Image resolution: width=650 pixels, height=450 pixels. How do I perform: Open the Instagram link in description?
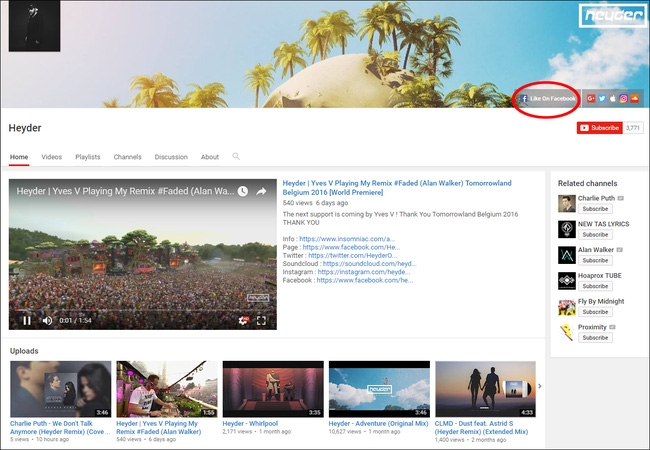pyautogui.click(x=364, y=272)
